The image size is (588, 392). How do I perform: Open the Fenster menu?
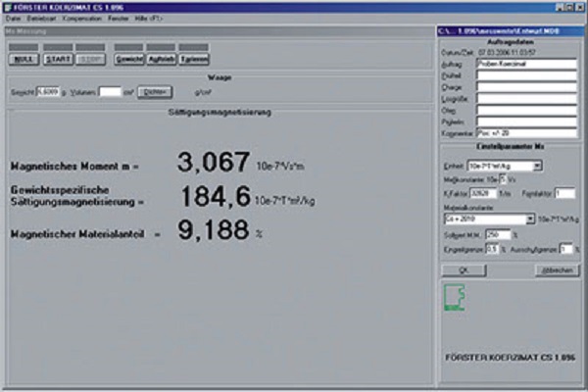click(x=117, y=18)
